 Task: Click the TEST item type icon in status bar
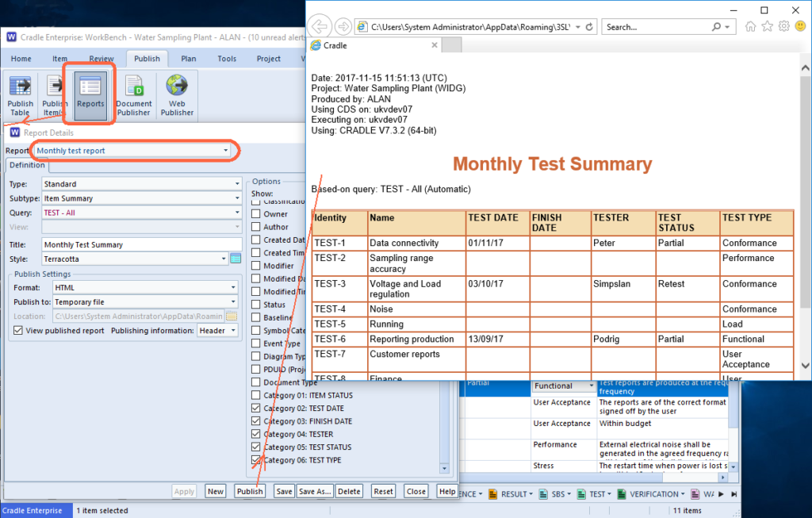[x=581, y=494]
